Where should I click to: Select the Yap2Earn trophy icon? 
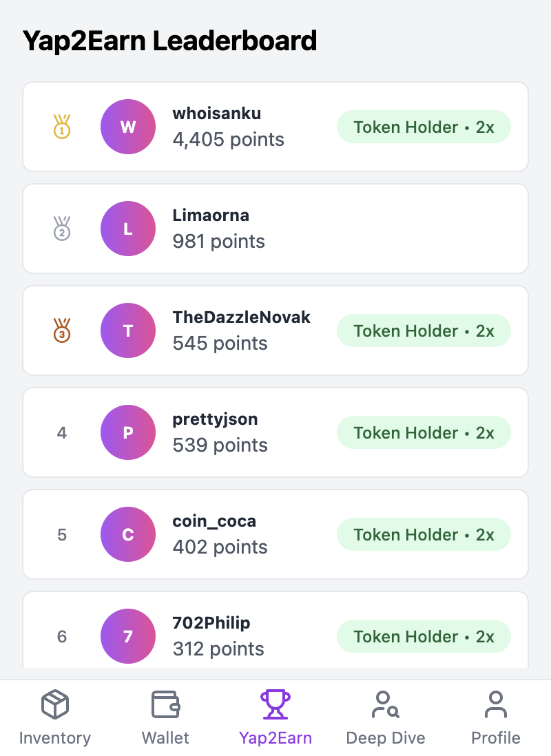pos(275,705)
